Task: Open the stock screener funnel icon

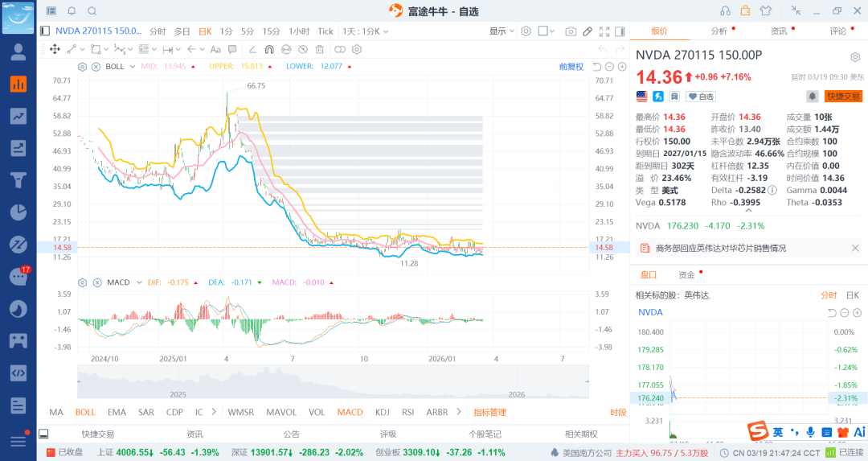Action: 18,180
